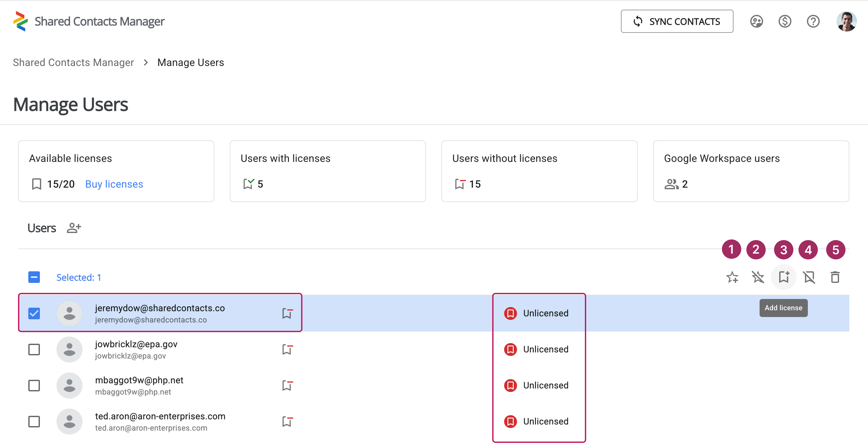Click the license icon in jeremydow row
This screenshot has width=868, height=448.
(x=287, y=313)
